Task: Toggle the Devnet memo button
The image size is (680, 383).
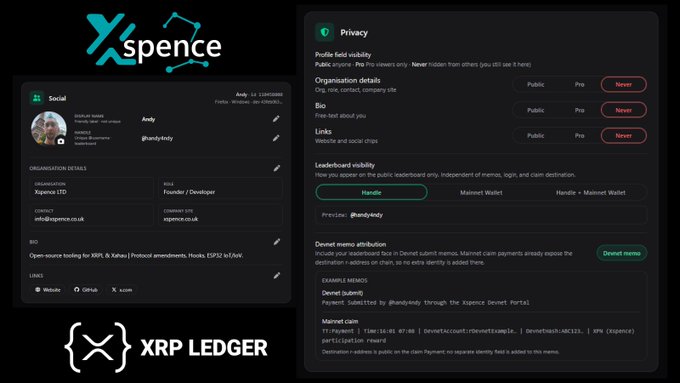Action: (621, 253)
